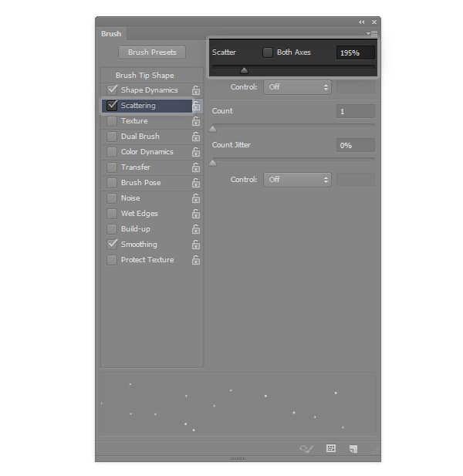Click the lock icon beside Shape Dynamics

(196, 90)
